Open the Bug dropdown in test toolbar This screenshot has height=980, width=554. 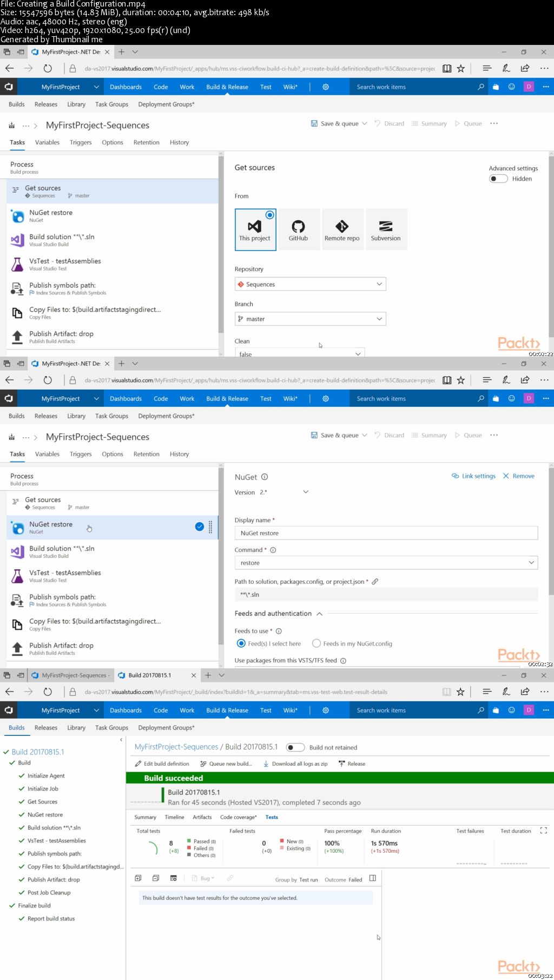click(203, 878)
